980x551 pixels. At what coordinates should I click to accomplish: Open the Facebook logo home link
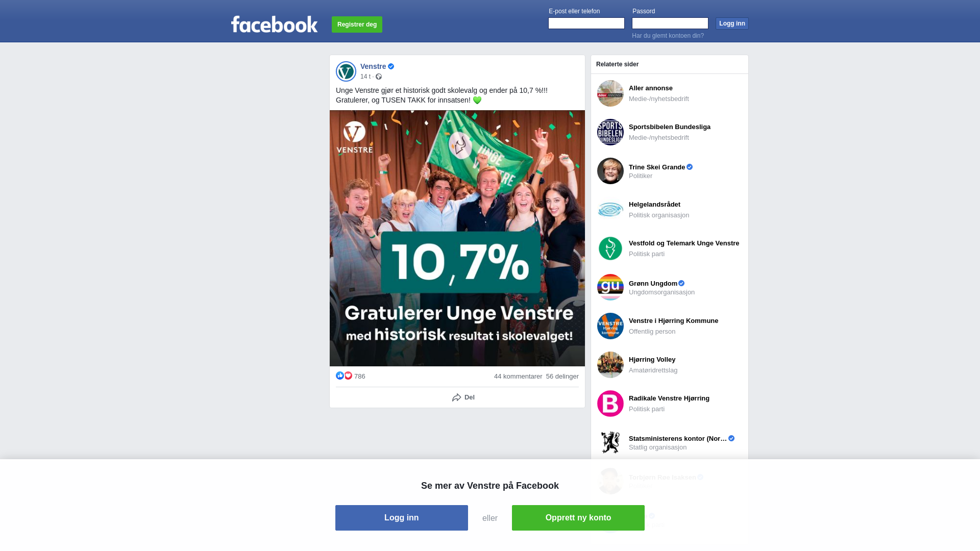click(274, 24)
